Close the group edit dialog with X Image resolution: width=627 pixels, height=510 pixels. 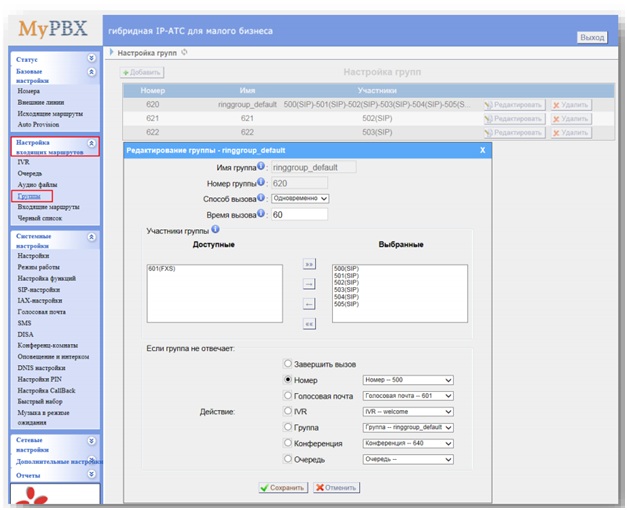coord(482,150)
